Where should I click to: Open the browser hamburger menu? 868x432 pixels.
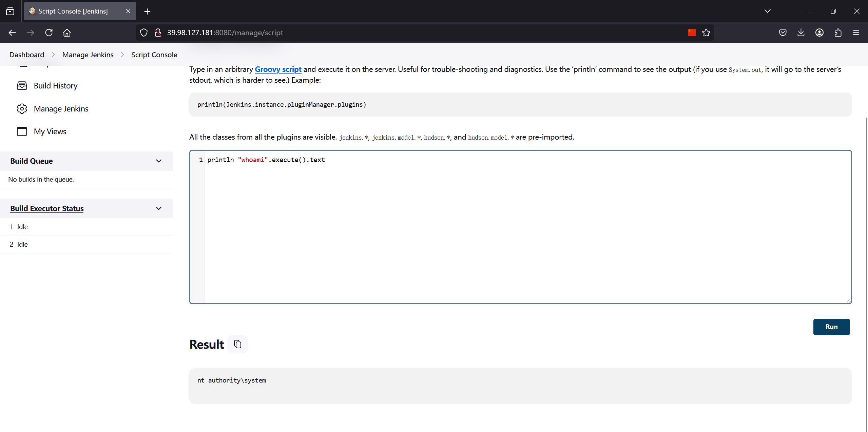point(856,33)
